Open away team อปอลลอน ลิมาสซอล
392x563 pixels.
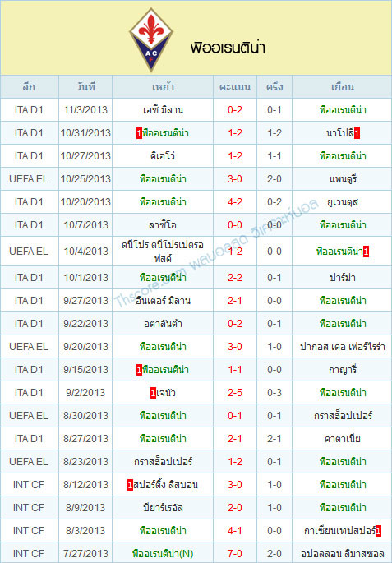343,554
